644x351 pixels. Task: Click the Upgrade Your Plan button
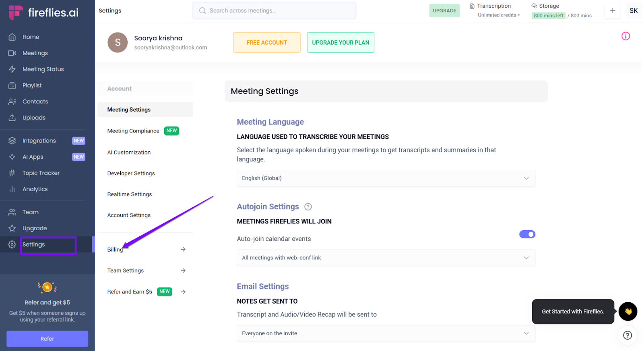tap(340, 43)
